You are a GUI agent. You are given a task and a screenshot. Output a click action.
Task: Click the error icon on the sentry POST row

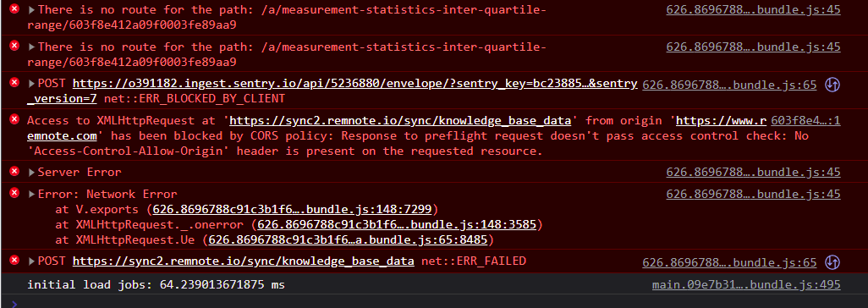click(x=14, y=83)
